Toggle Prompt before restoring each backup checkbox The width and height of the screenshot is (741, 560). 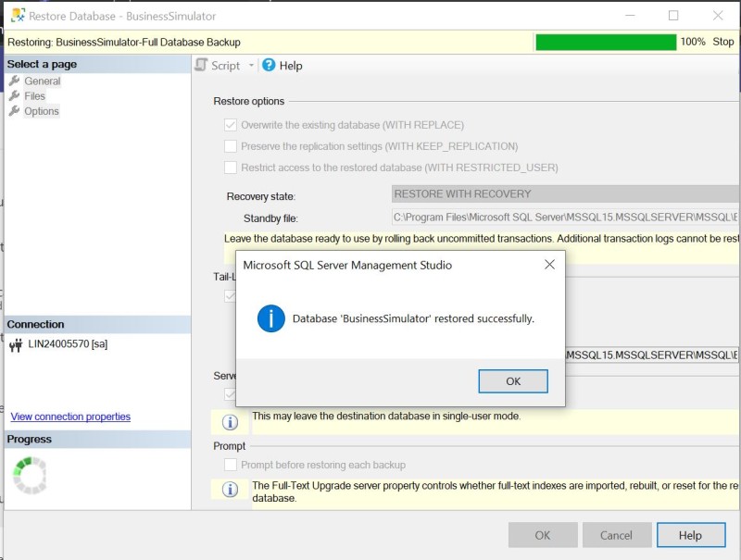click(231, 465)
